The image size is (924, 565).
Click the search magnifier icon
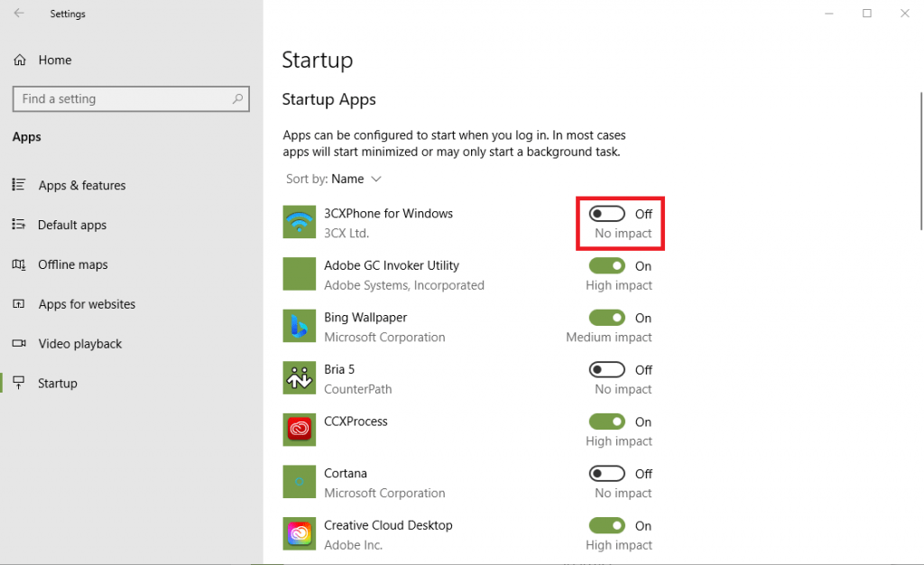[x=237, y=98]
